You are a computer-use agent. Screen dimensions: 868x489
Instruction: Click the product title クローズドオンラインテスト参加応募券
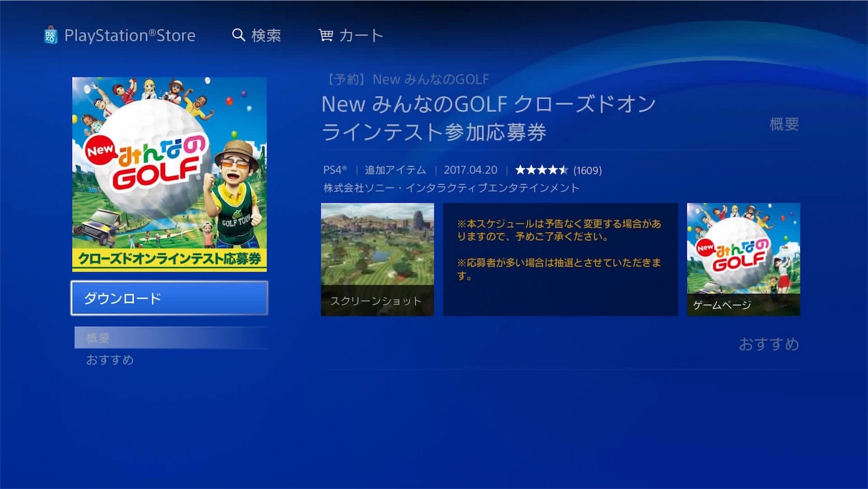click(x=489, y=119)
